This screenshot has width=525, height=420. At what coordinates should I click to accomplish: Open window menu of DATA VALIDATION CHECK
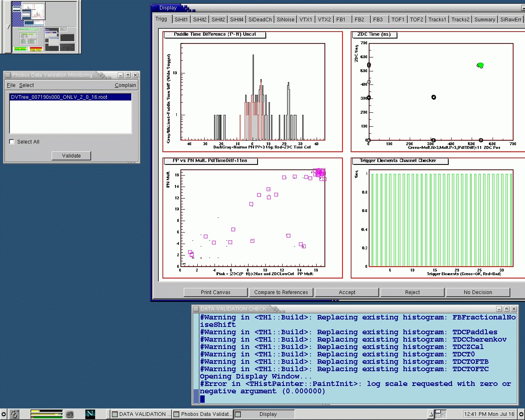pos(196,309)
